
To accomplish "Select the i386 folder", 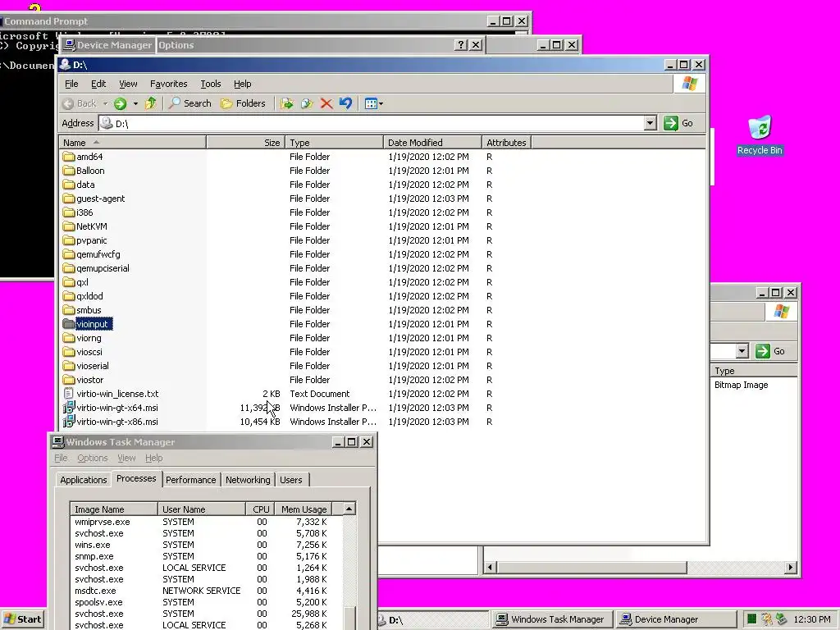I will (x=78, y=212).
